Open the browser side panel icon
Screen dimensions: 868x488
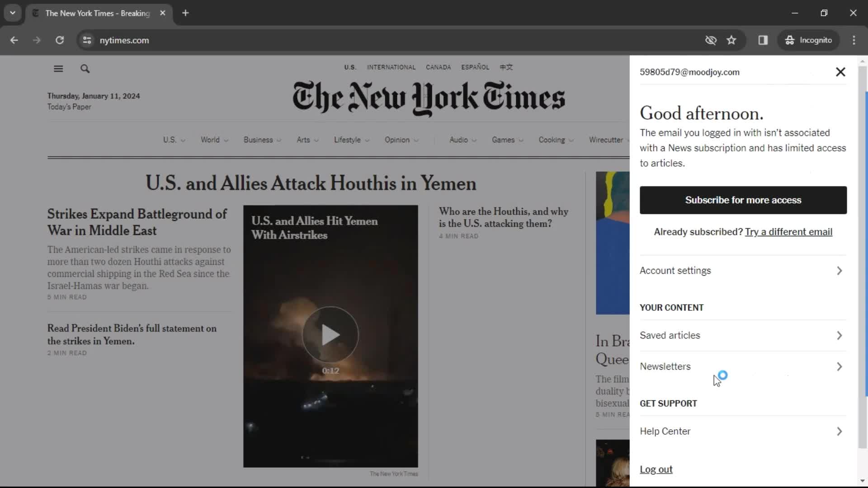click(x=763, y=40)
